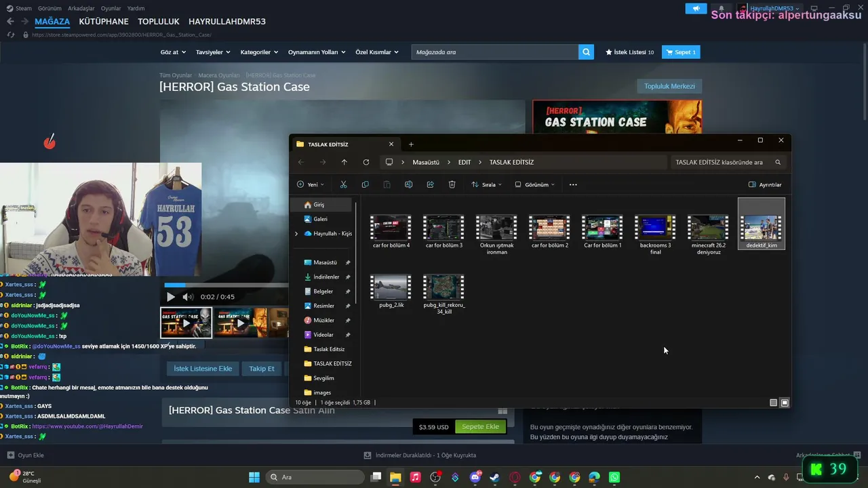Viewport: 868px width, 488px height.
Task: Go up one folder level in Explorer
Action: pyautogui.click(x=344, y=162)
